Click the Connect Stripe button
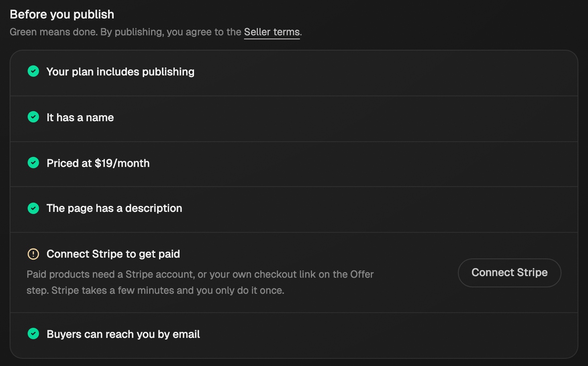This screenshot has width=588, height=366. [509, 273]
